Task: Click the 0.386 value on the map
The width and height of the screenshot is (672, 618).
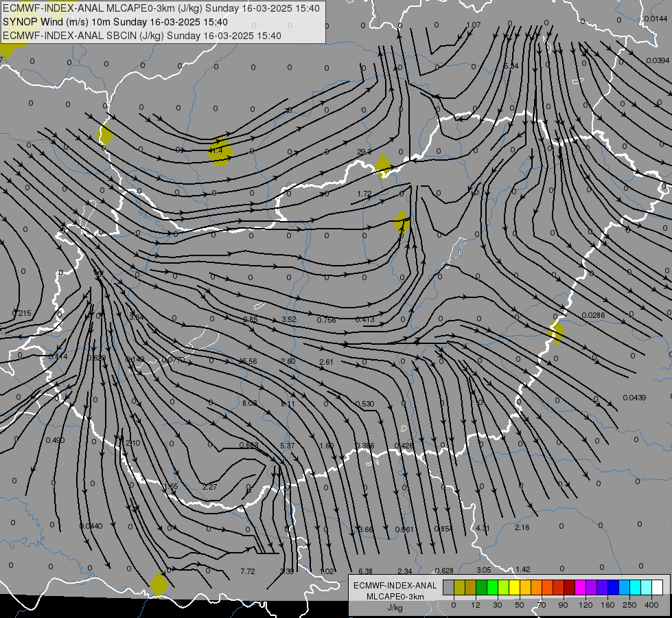Action: pos(364,446)
